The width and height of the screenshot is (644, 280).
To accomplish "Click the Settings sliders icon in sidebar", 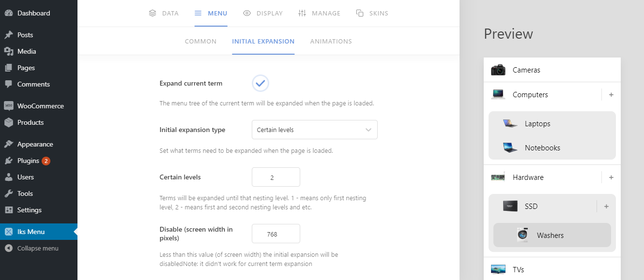I will click(x=9, y=210).
